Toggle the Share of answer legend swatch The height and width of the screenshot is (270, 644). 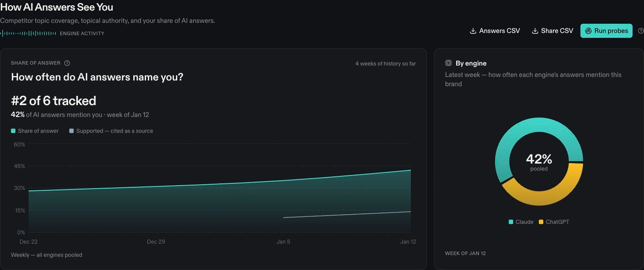pyautogui.click(x=13, y=131)
